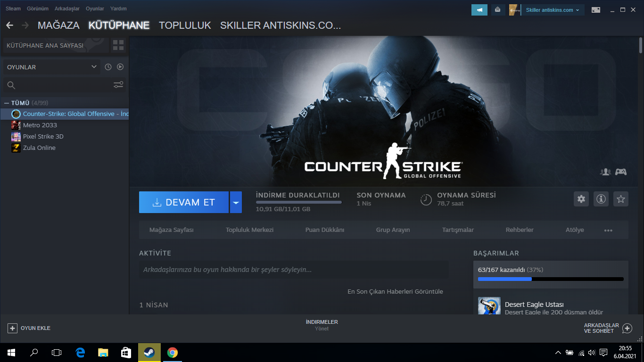Expand the OYUNLAR dropdown
644x362 pixels.
pyautogui.click(x=51, y=67)
